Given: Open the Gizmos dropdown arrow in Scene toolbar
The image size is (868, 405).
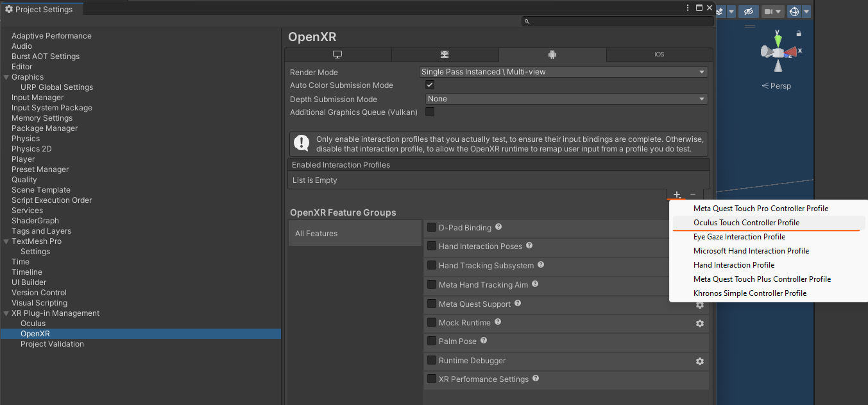Looking at the screenshot, I should [x=806, y=12].
